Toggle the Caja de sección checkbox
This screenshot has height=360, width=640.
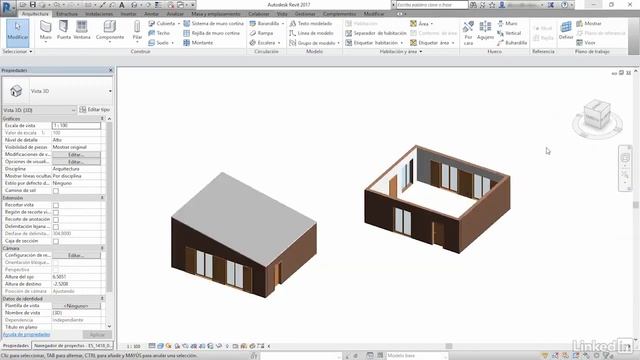tap(56, 241)
